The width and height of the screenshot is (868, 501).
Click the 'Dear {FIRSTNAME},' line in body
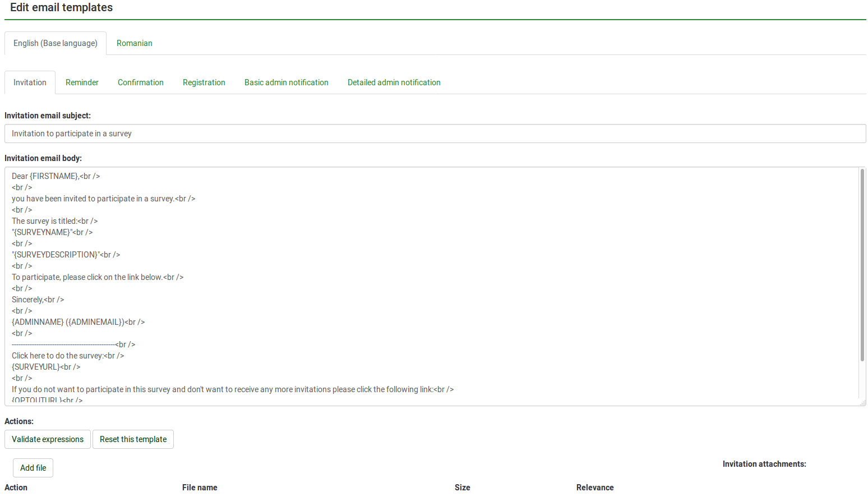pos(56,176)
